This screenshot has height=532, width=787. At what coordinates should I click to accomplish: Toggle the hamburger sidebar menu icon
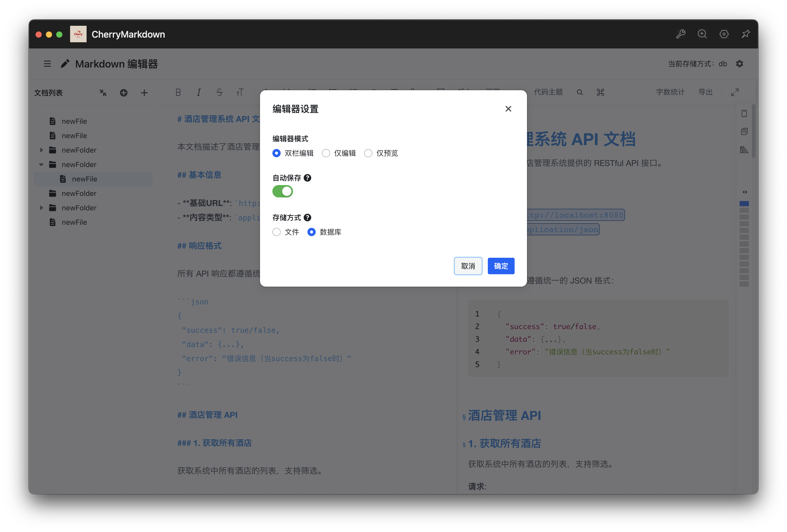coord(47,64)
